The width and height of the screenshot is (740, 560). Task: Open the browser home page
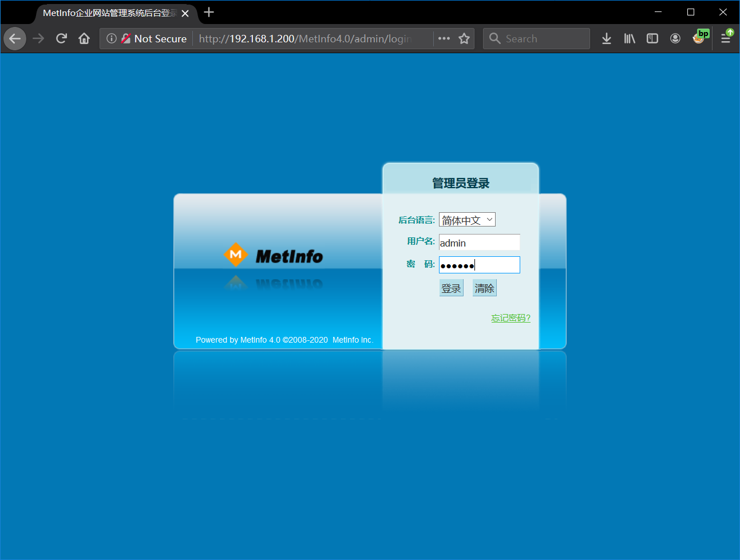84,39
